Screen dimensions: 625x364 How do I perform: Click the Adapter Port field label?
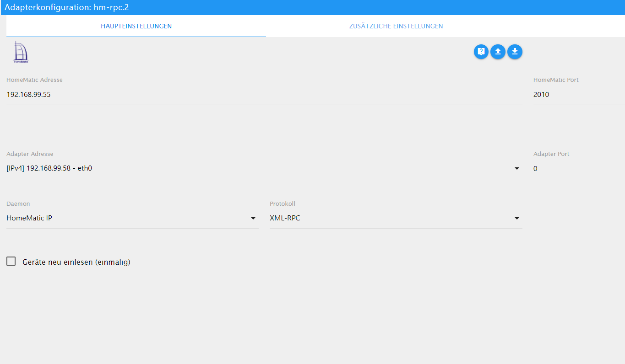551,154
